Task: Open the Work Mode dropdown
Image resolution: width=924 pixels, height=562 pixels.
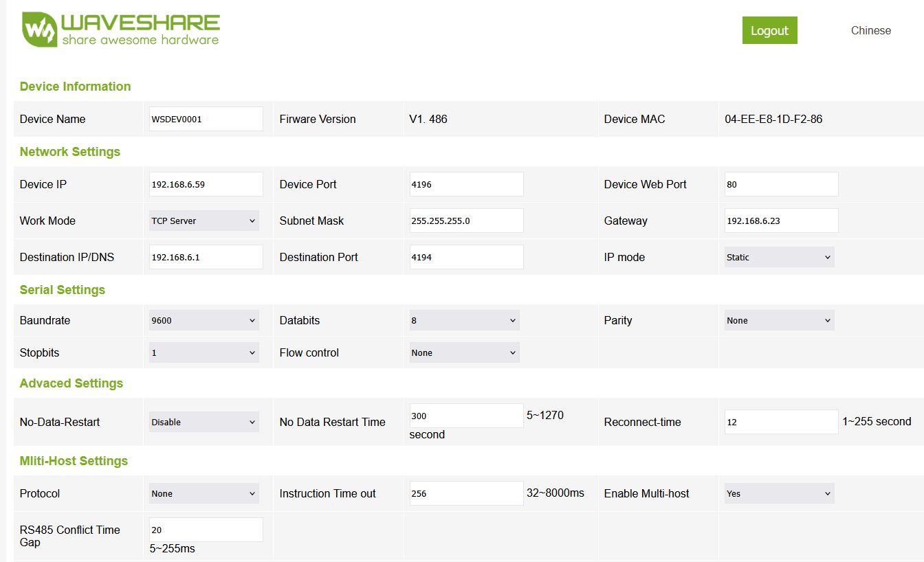Action: pos(204,221)
